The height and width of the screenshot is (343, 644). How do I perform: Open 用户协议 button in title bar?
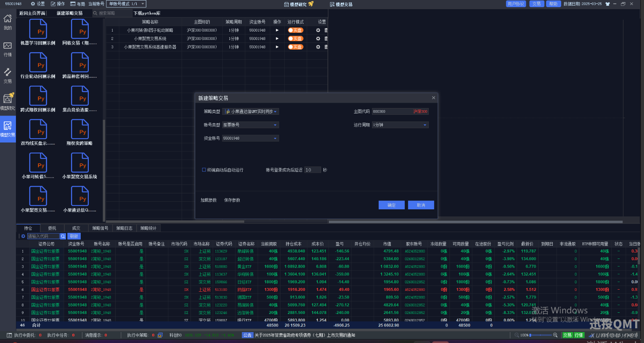click(516, 4)
